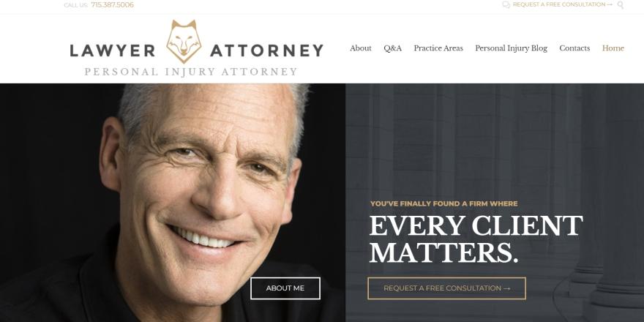
Task: Open the Contacts page
Action: (x=574, y=48)
